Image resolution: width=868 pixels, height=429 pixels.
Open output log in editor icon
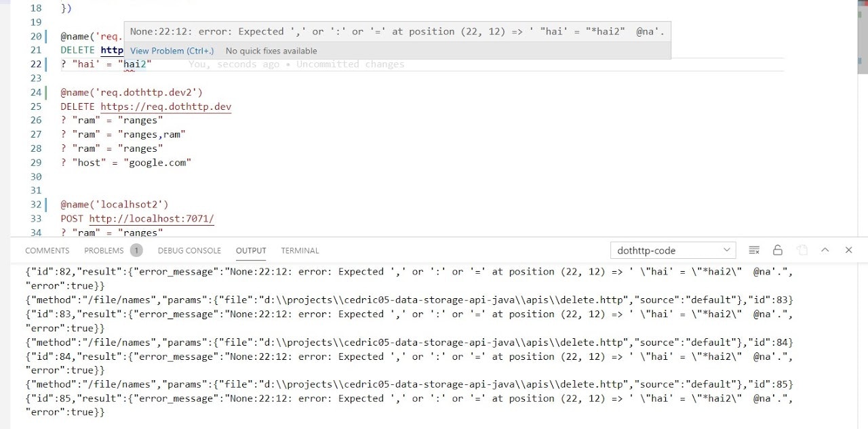(x=802, y=250)
